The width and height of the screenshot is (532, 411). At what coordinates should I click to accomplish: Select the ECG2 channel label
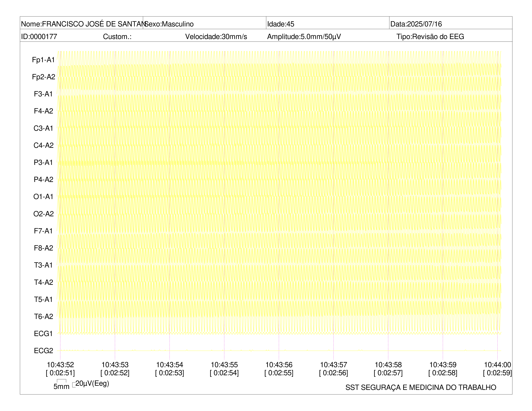[43, 351]
